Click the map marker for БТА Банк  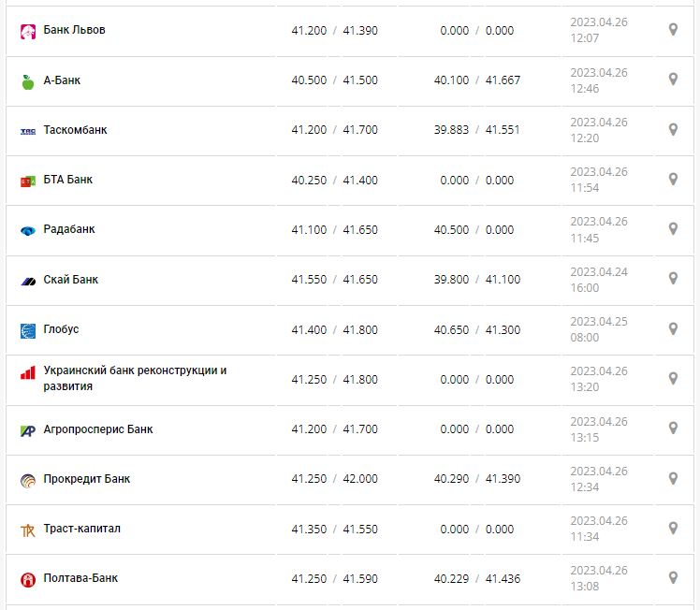pos(673,179)
